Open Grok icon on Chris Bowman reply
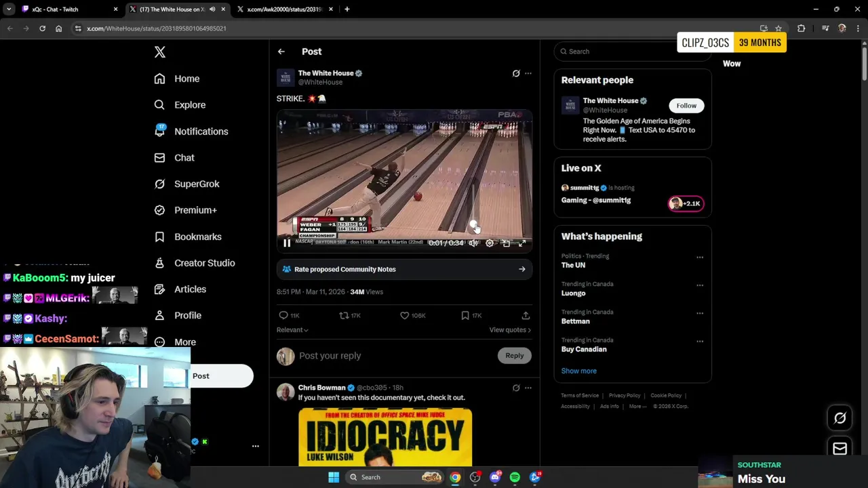The image size is (868, 488). 516,388
